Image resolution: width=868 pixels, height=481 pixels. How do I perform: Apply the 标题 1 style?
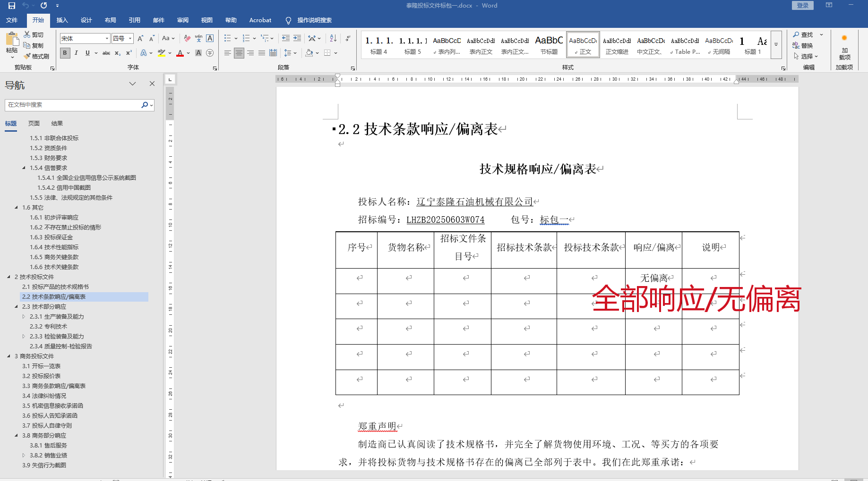click(x=753, y=45)
